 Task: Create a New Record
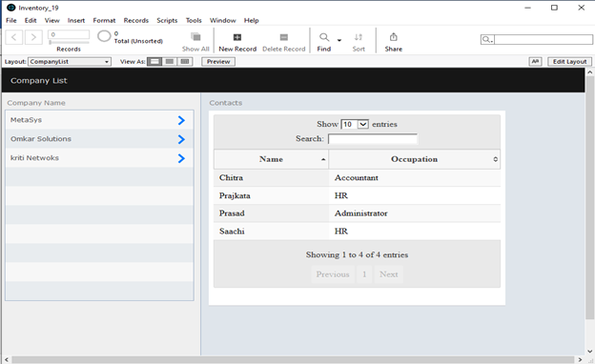coord(237,37)
